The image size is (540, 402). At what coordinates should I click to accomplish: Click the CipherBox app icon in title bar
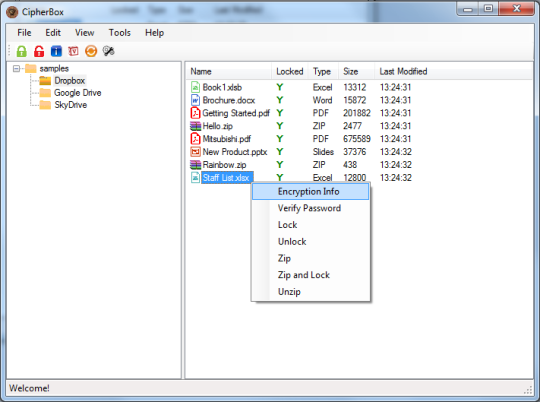pos(12,12)
